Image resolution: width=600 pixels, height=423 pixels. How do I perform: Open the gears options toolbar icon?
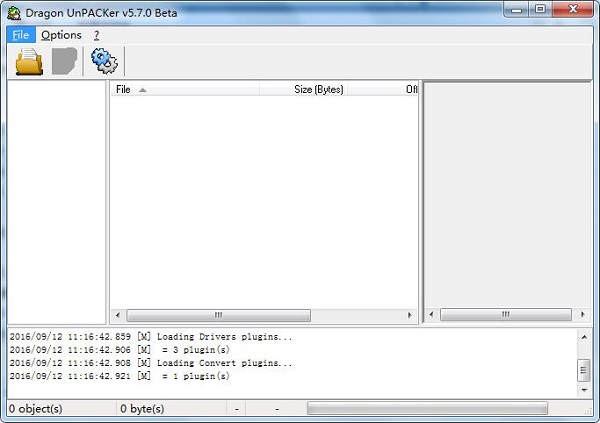[104, 61]
